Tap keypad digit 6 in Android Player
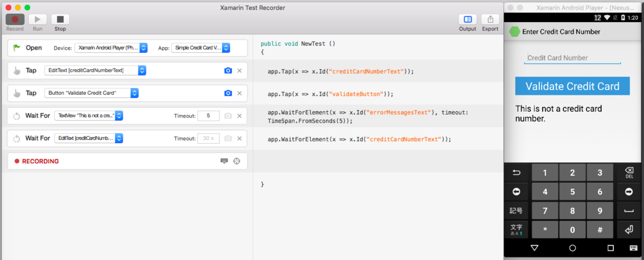The image size is (644, 260). [599, 192]
